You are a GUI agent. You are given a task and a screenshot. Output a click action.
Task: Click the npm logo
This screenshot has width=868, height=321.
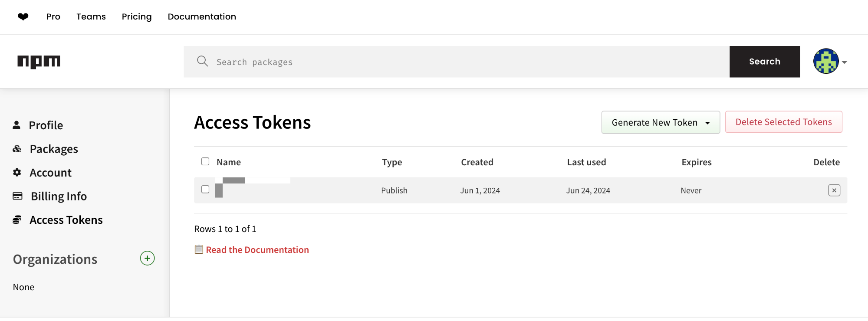[39, 62]
